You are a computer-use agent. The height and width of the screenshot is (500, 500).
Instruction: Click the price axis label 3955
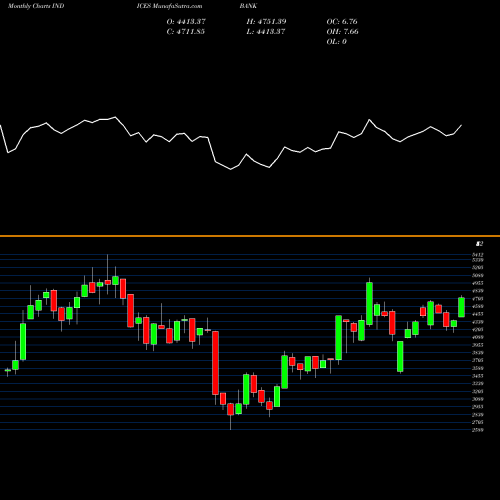[478, 345]
